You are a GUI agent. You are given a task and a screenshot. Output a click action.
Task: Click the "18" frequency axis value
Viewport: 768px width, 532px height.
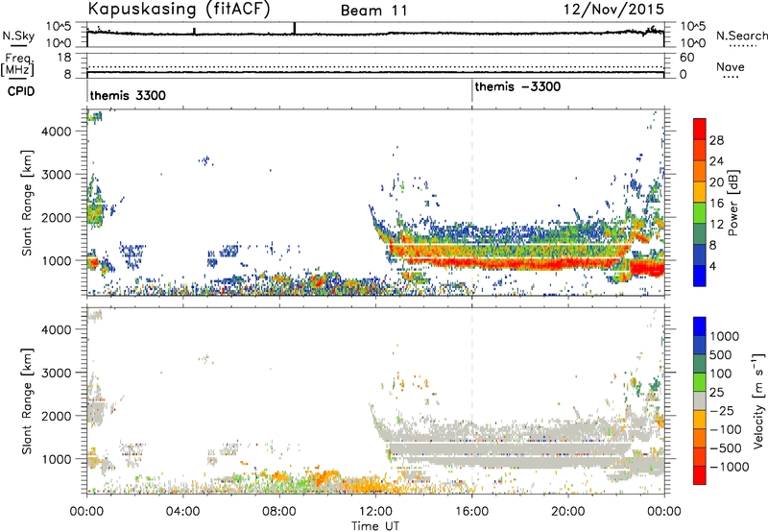coord(64,58)
